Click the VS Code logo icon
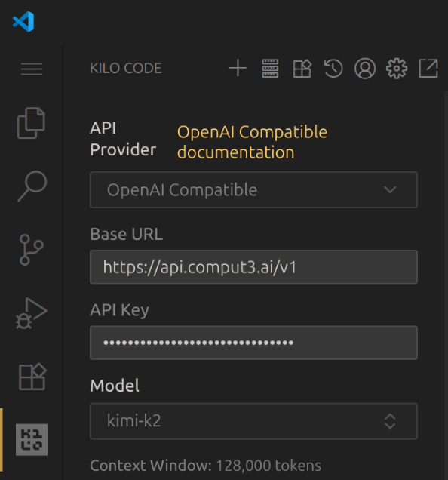Screen dimensions: 448x480 (x=23, y=21)
